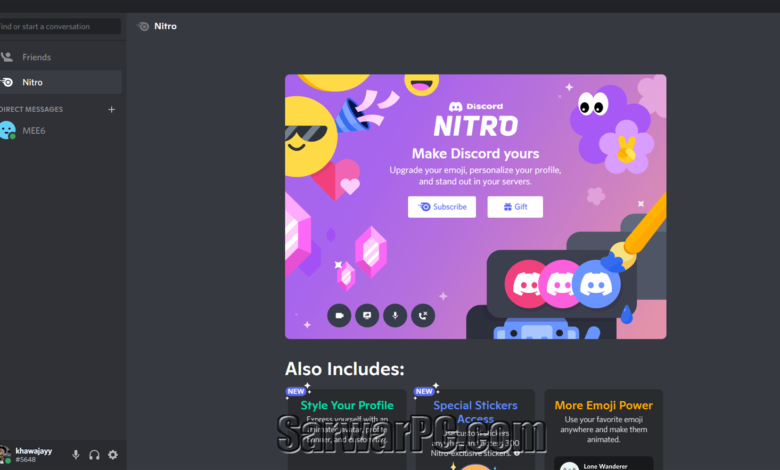Image resolution: width=780 pixels, height=470 pixels.
Task: Click the microphone icon on banner
Action: click(x=395, y=315)
